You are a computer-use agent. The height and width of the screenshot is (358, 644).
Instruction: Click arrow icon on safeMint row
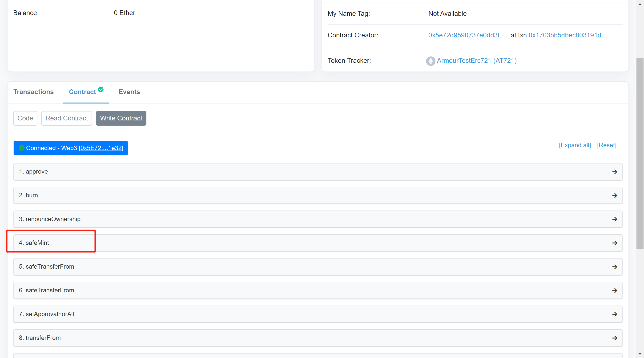615,243
